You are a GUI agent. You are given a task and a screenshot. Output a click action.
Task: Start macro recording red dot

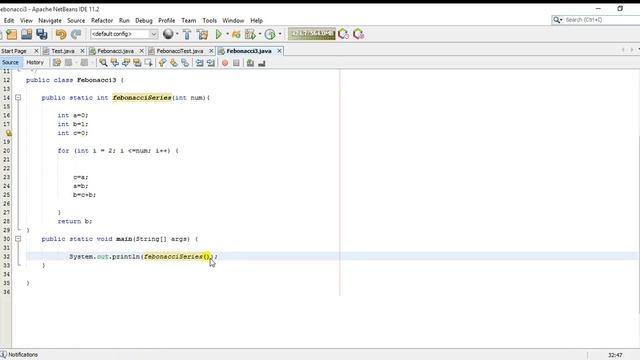225,63
